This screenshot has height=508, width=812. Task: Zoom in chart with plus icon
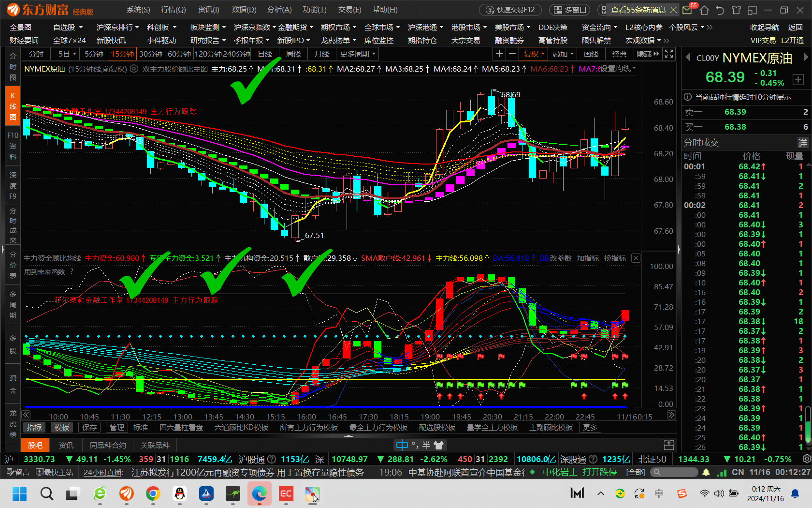click(499, 54)
